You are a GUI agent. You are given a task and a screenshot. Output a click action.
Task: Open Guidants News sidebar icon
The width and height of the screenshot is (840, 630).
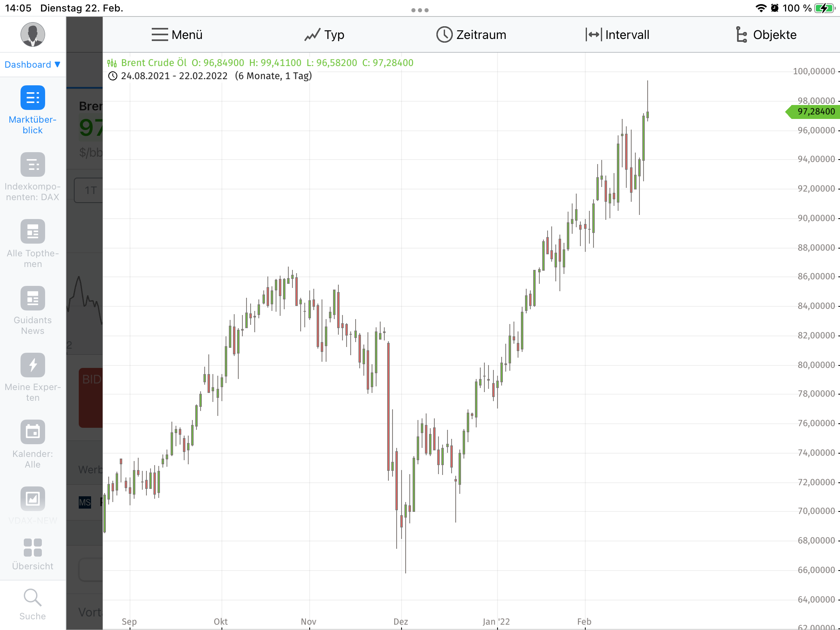tap(32, 298)
